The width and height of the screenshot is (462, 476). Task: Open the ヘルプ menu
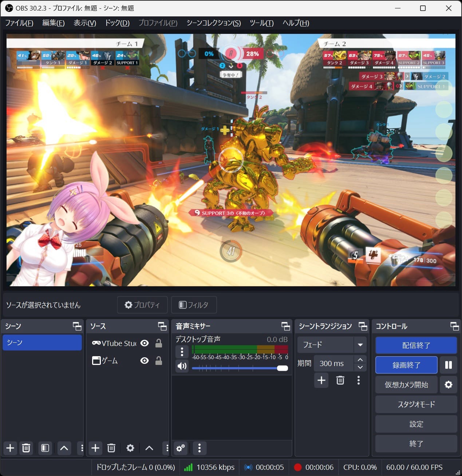pos(296,23)
